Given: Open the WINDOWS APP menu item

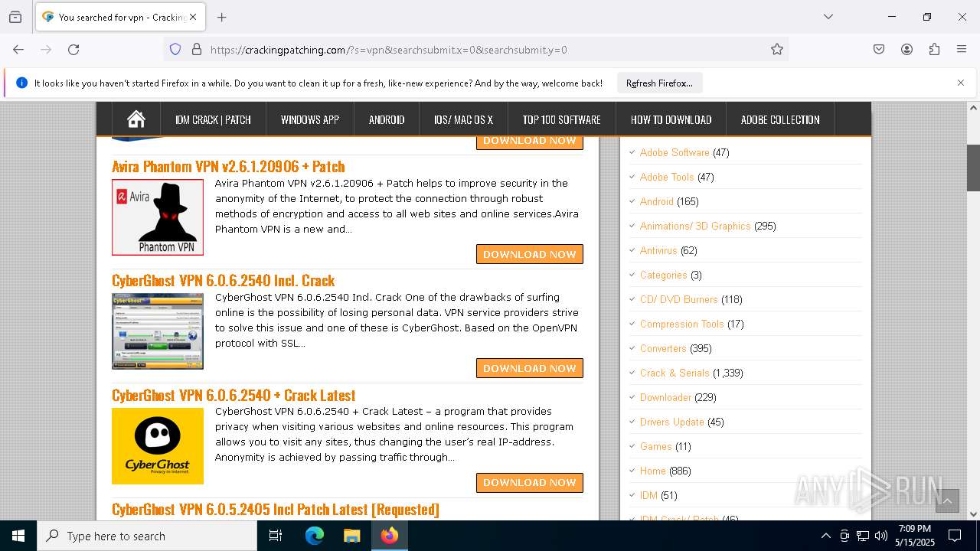Looking at the screenshot, I should 310,119.
